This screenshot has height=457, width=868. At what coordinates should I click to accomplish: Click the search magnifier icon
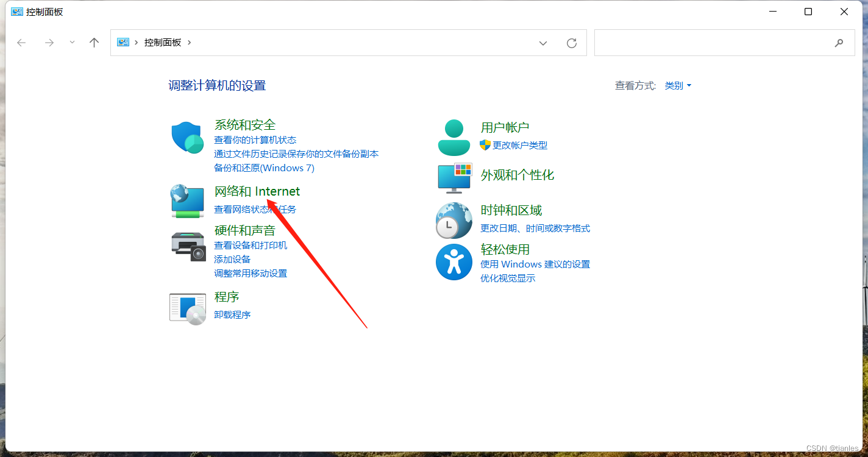(839, 43)
